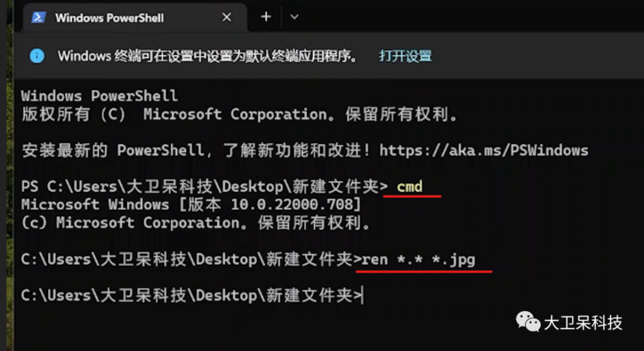Close the Windows PowerShell tab

(x=227, y=18)
